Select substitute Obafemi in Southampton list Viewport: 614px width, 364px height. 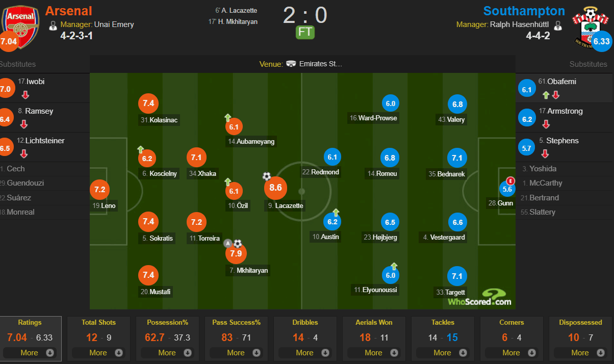click(x=565, y=88)
